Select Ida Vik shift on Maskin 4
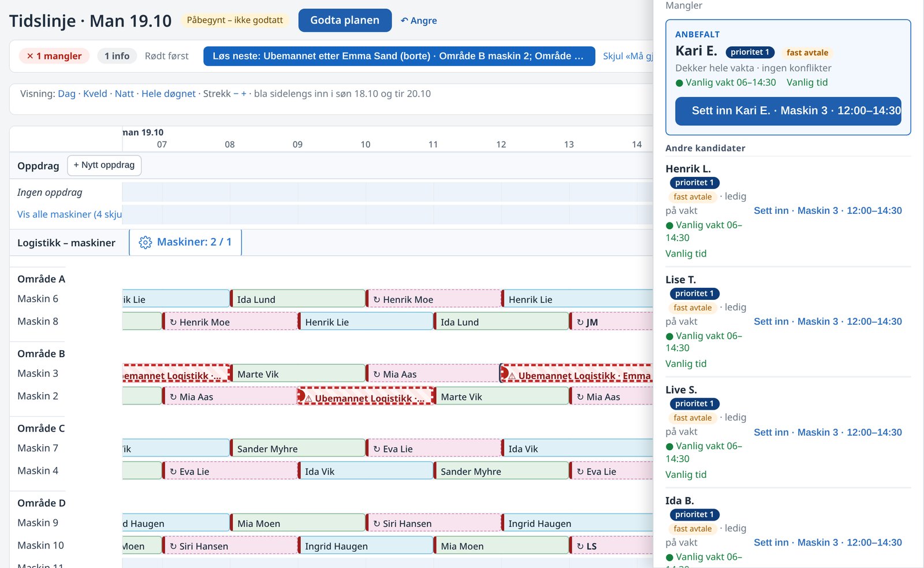Image resolution: width=924 pixels, height=568 pixels. pyautogui.click(x=366, y=471)
